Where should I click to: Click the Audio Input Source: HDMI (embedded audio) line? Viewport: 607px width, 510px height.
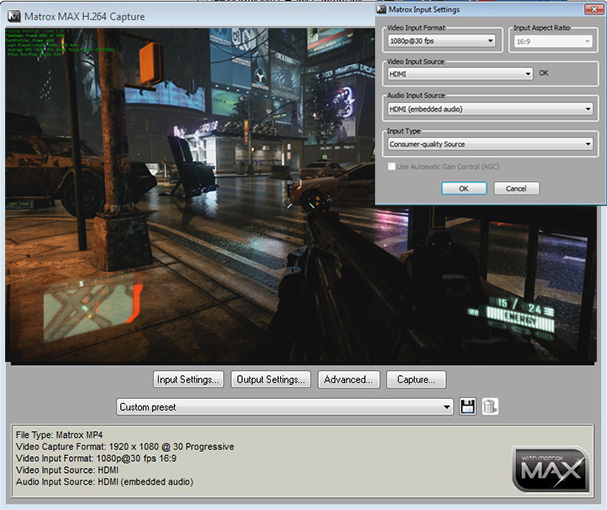click(105, 482)
